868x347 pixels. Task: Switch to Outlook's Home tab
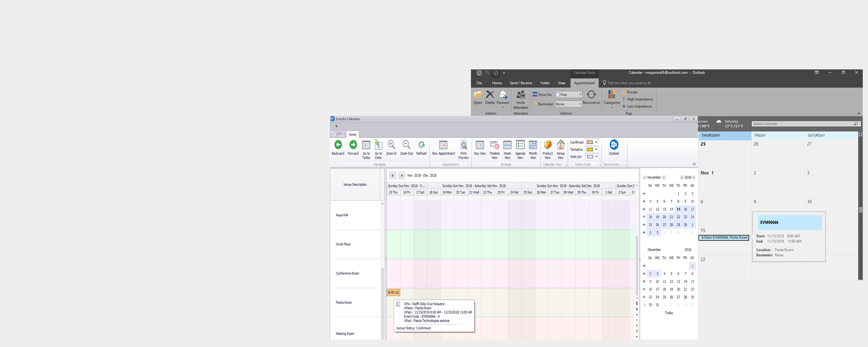tap(497, 83)
